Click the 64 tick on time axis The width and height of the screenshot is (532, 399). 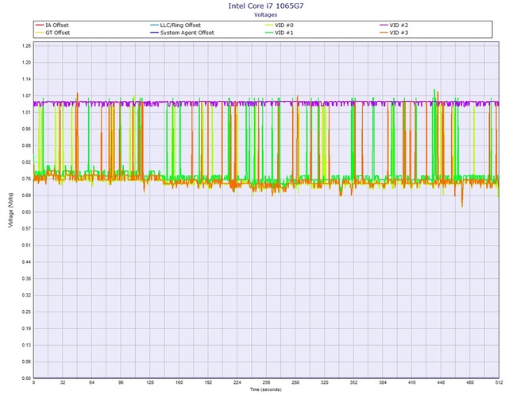92,382
